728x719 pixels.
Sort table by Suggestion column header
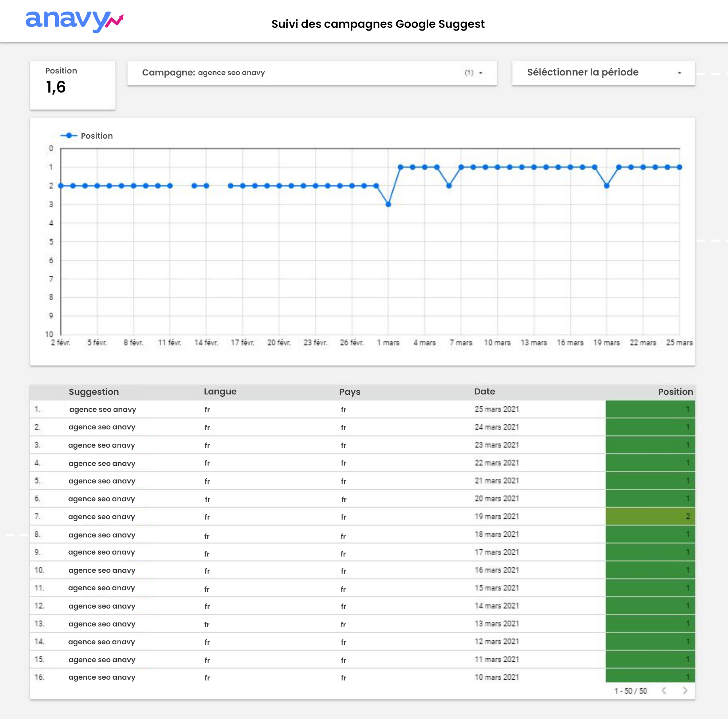[x=94, y=392]
